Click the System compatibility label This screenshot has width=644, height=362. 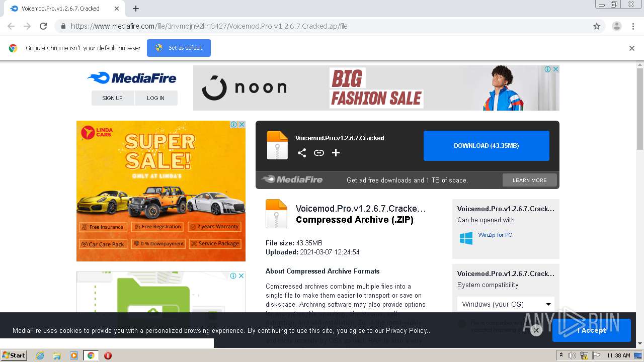[488, 285]
